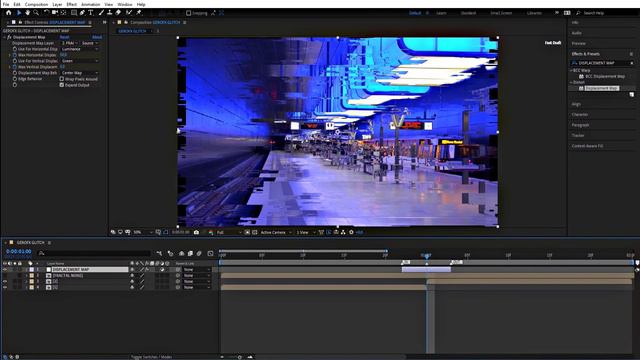Open the Graph Editor icon

pyautogui.click(x=210, y=253)
